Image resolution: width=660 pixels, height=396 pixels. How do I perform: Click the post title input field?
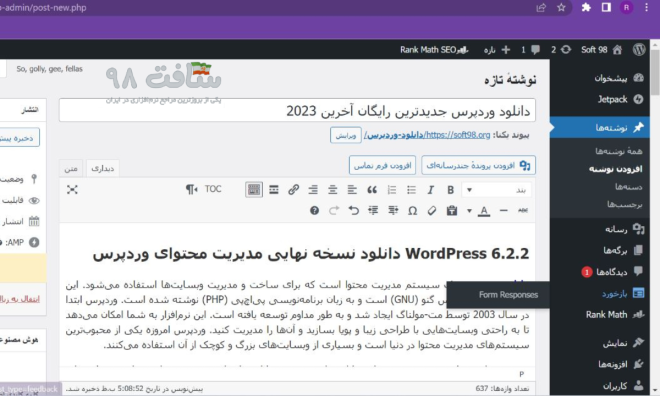click(297, 111)
